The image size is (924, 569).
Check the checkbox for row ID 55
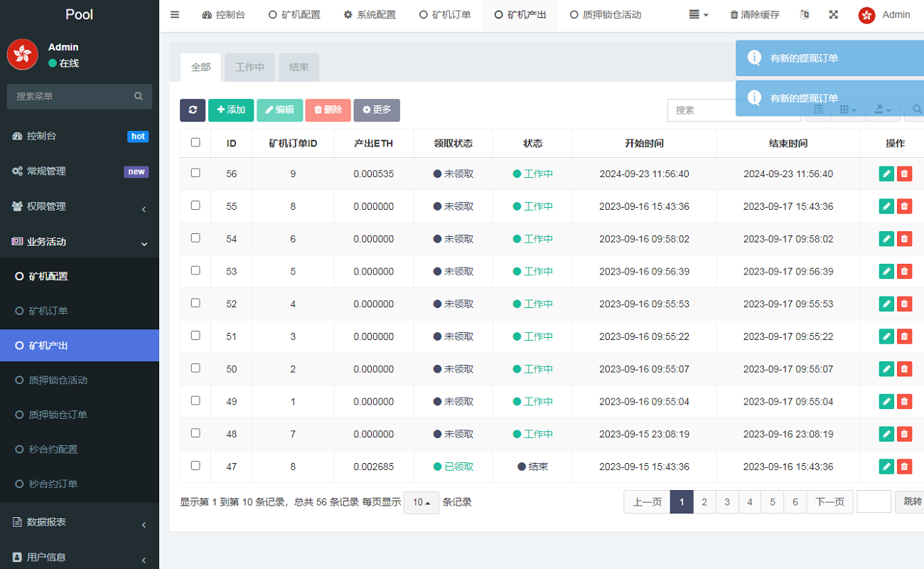point(195,206)
